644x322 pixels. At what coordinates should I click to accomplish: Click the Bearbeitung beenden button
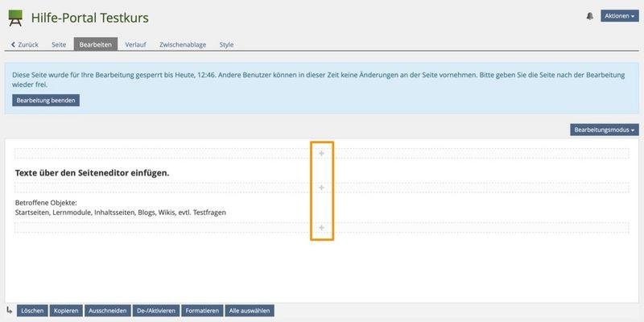click(x=46, y=100)
